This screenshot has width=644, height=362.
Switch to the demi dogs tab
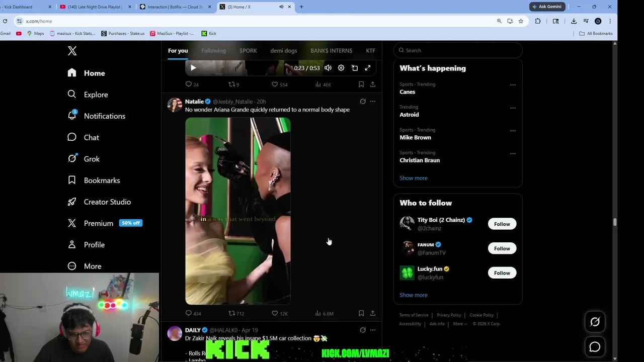pos(284,50)
